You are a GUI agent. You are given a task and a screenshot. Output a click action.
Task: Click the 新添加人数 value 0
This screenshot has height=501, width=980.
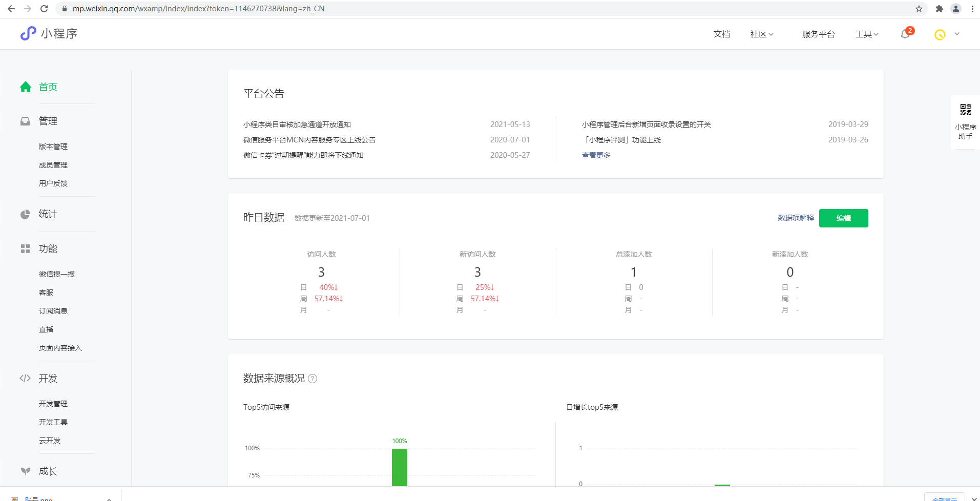(x=790, y=272)
